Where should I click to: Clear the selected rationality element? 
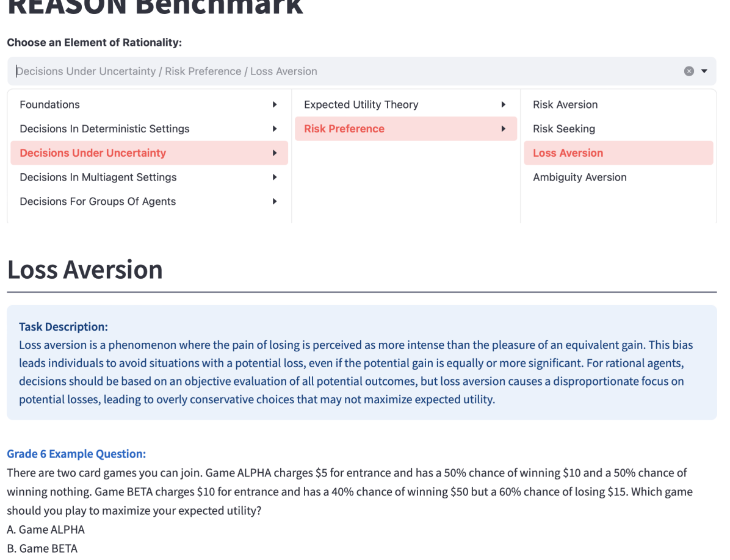tap(689, 71)
